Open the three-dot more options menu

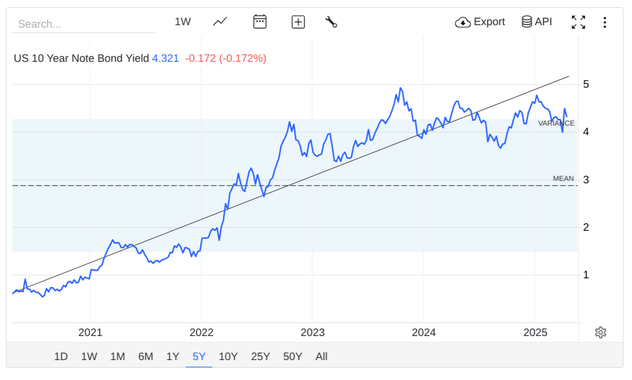pos(604,22)
